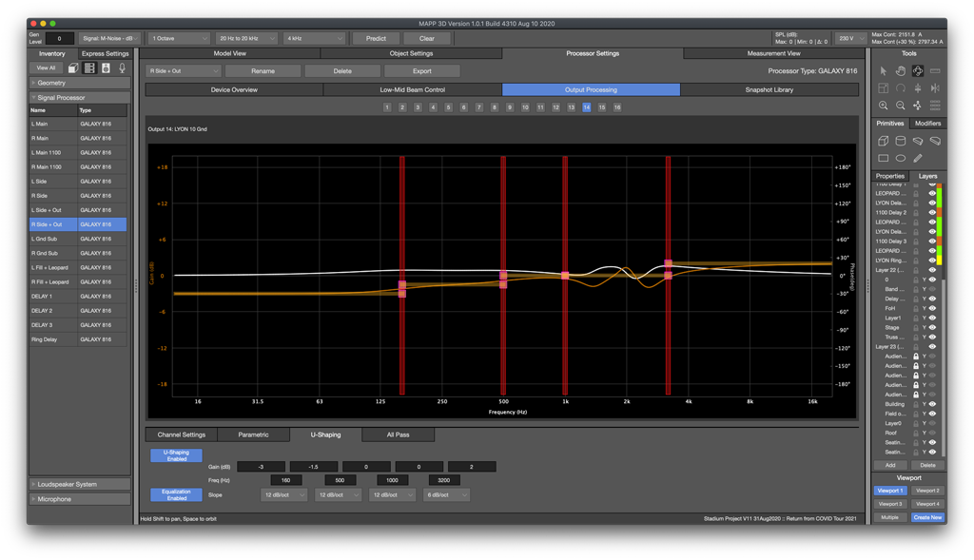Click the zoom out magnifier tool

(901, 106)
